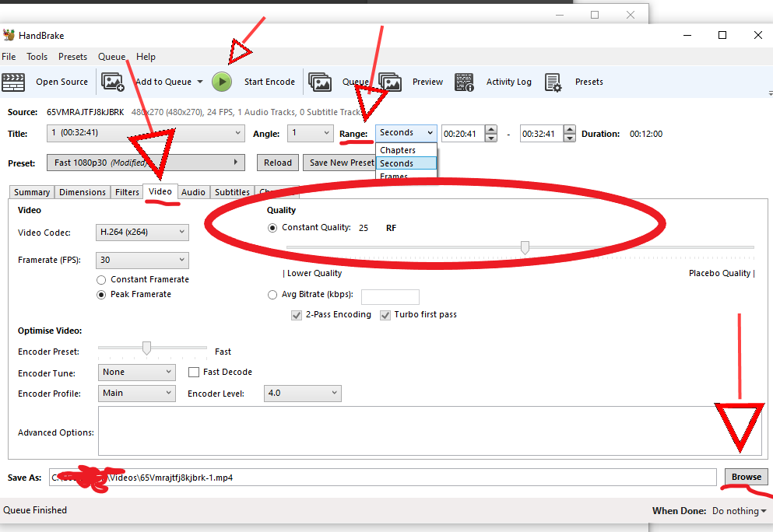The height and width of the screenshot is (532, 773).
Task: Open the Preset Fast 1080p30 selector
Action: click(146, 163)
